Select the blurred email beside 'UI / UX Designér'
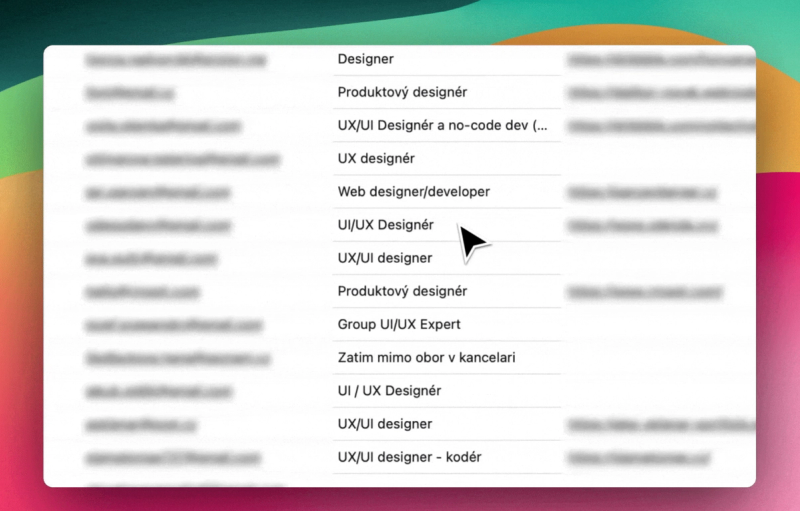Viewport: 800px width, 511px height. (159, 391)
